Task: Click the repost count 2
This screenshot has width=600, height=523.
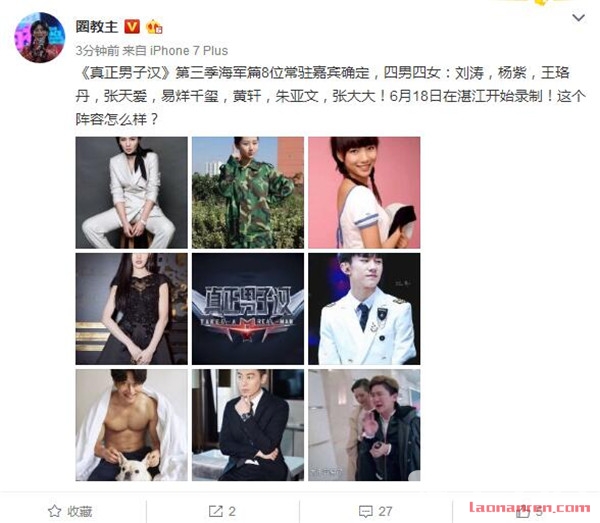Action: click(x=232, y=511)
